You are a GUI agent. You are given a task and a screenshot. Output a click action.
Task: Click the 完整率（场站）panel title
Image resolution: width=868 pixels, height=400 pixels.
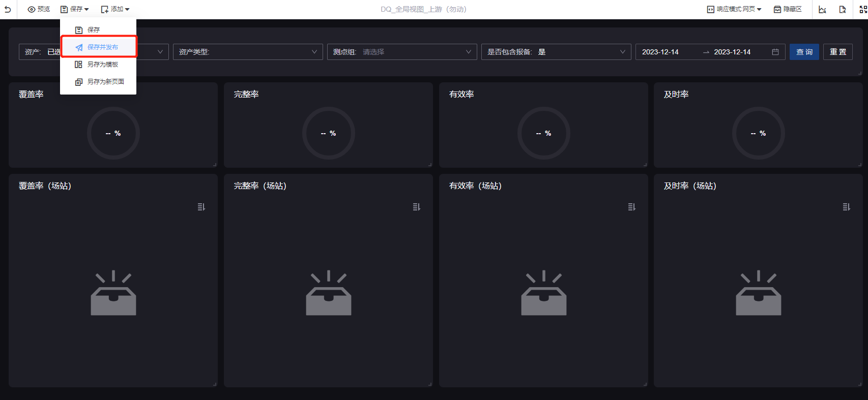(x=260, y=186)
